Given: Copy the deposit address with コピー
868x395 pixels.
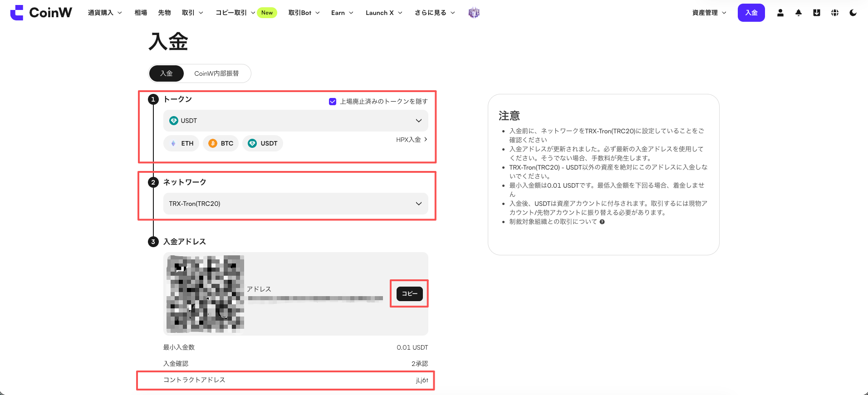Looking at the screenshot, I should click(410, 294).
